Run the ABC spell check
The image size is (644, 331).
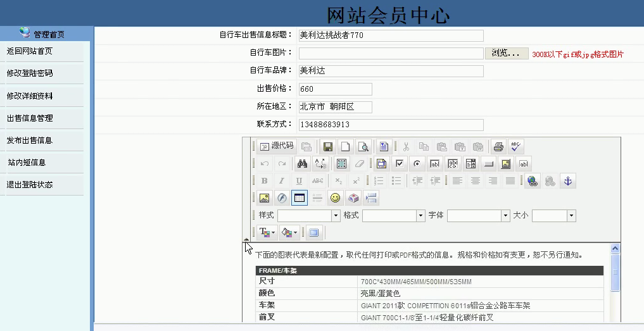click(516, 147)
